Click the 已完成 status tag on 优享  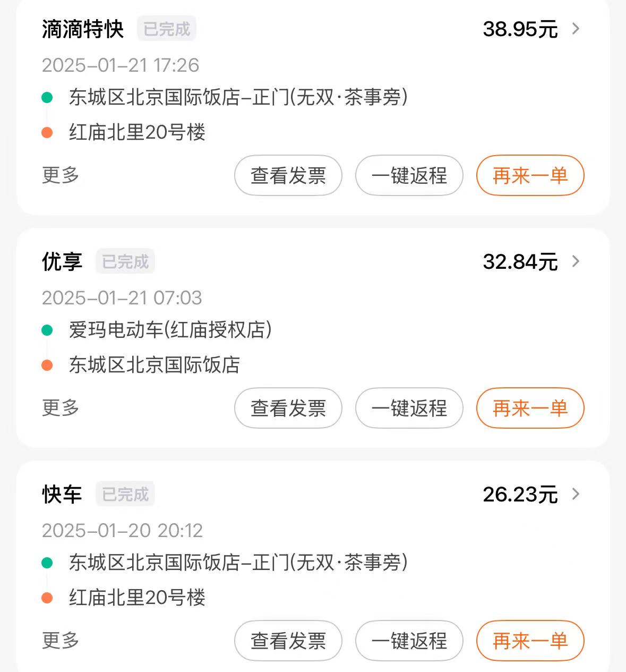(125, 261)
